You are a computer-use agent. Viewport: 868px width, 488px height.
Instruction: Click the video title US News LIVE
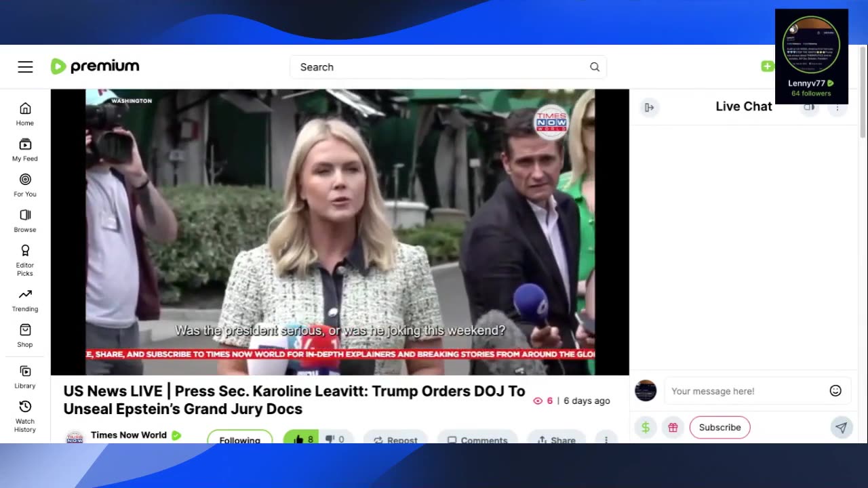(294, 400)
